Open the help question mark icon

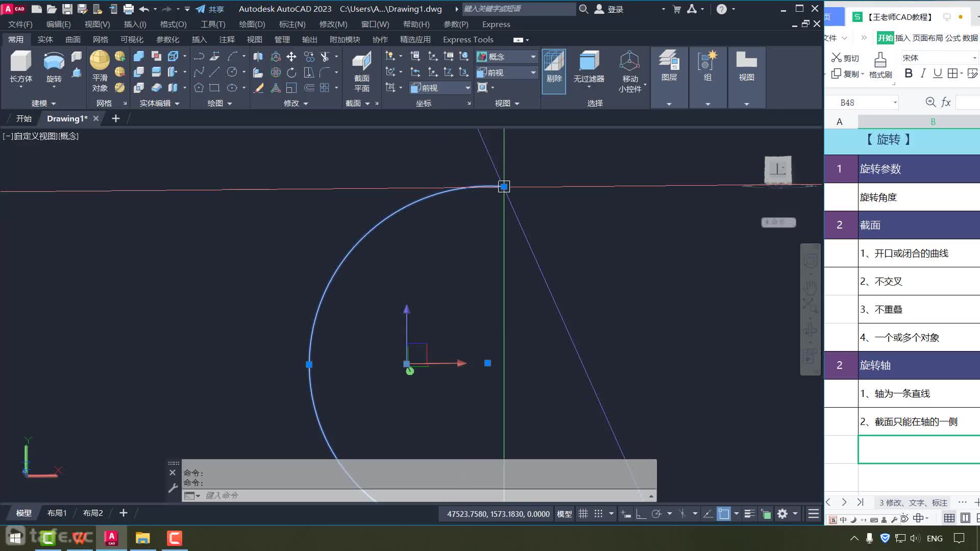pyautogui.click(x=721, y=9)
